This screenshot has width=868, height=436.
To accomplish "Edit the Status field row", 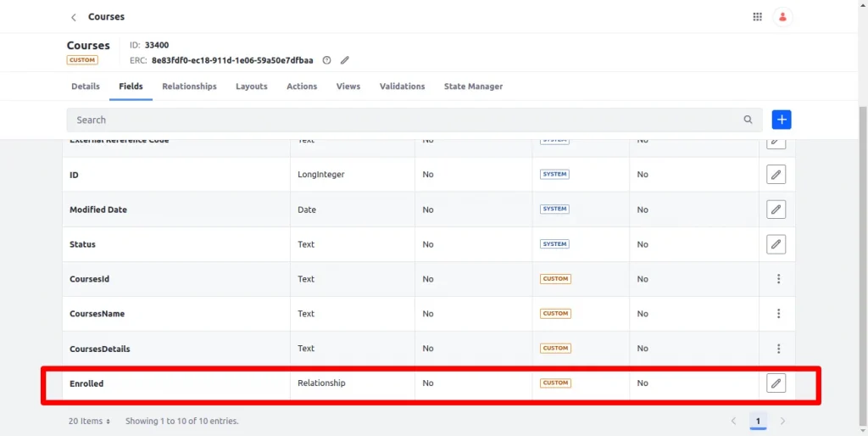I will coord(776,244).
